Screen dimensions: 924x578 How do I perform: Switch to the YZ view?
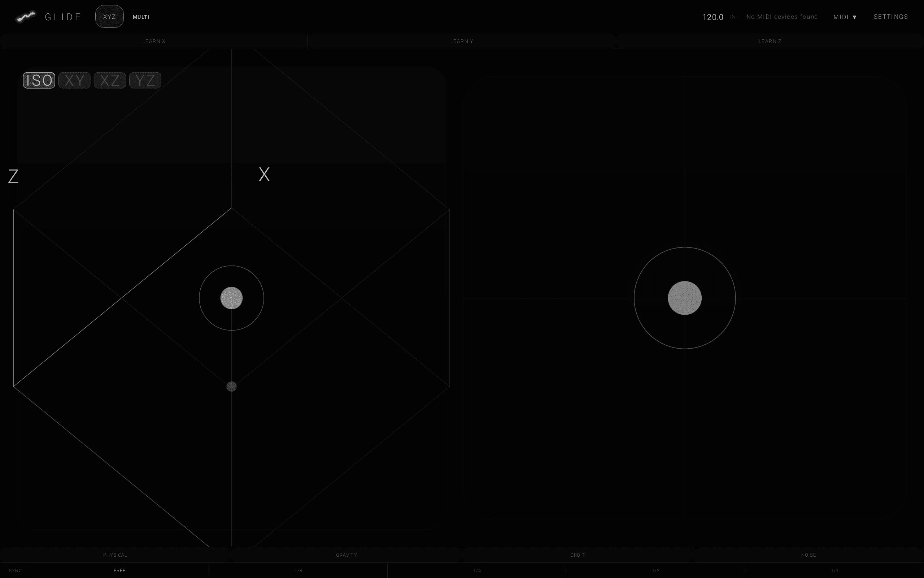coord(145,80)
